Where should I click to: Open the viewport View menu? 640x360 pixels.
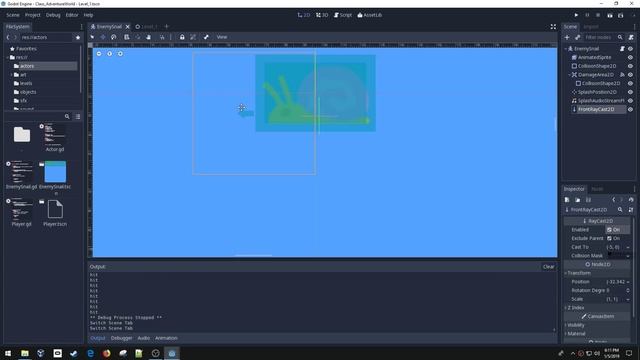click(222, 37)
